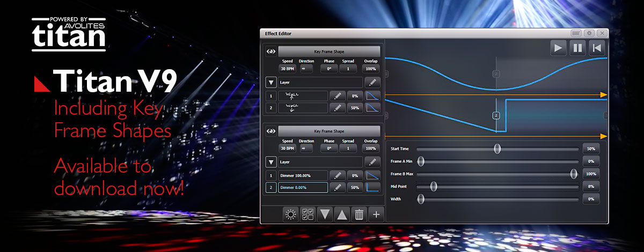This screenshot has height=252, width=644.
Task: Click the 0% value on the Wall up frame row
Action: pos(355,96)
